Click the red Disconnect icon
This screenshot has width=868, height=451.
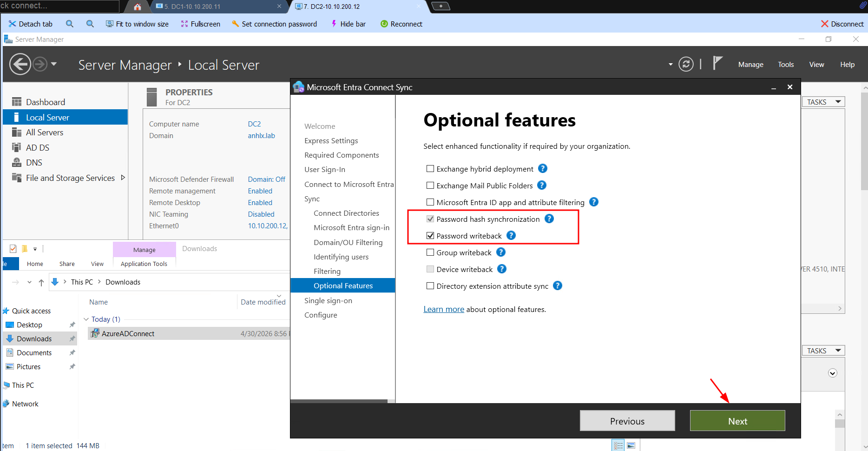click(825, 24)
